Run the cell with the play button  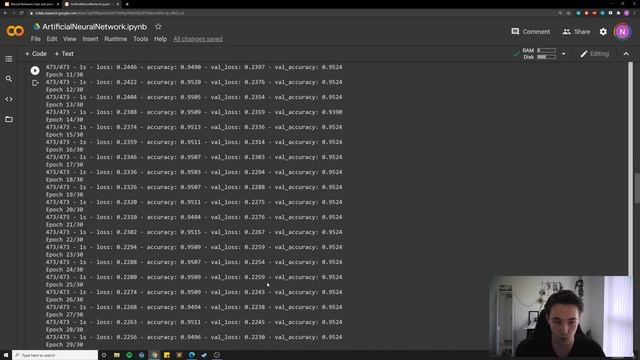tap(35, 71)
